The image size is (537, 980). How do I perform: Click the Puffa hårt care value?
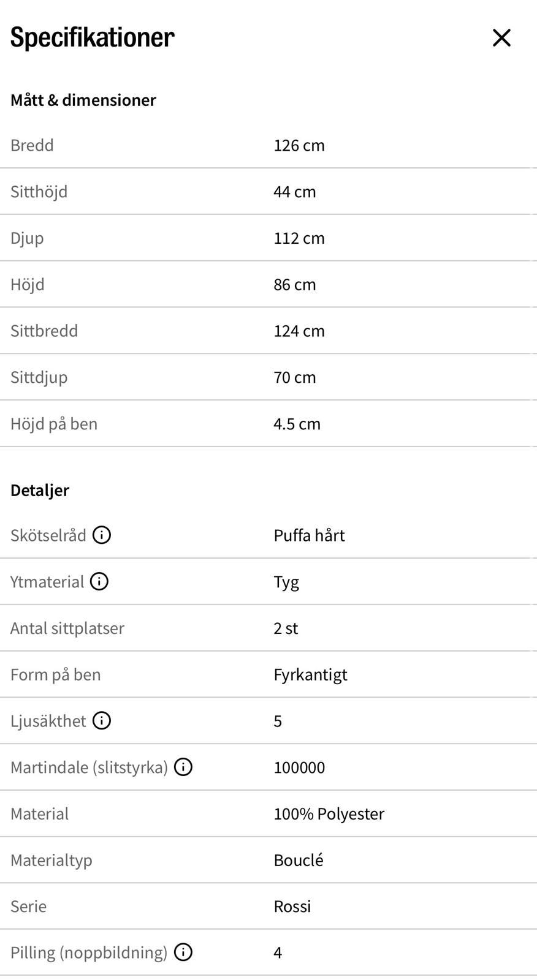(x=309, y=535)
